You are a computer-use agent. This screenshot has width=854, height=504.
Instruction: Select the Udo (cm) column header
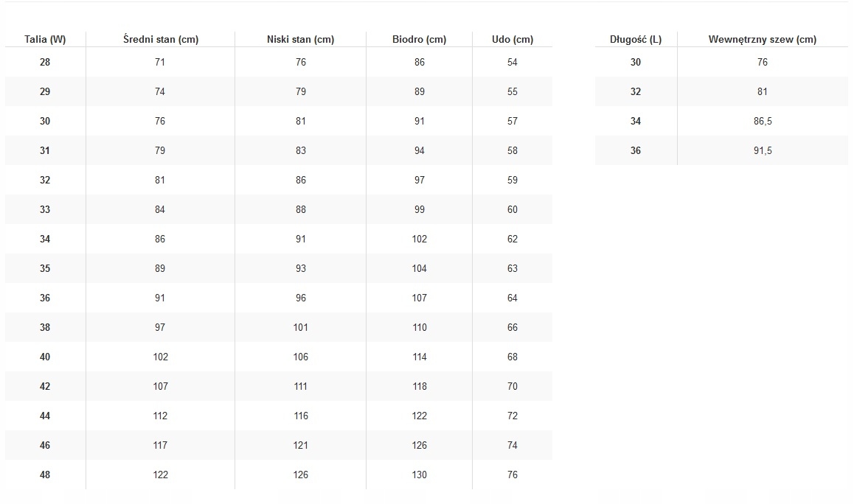click(513, 40)
